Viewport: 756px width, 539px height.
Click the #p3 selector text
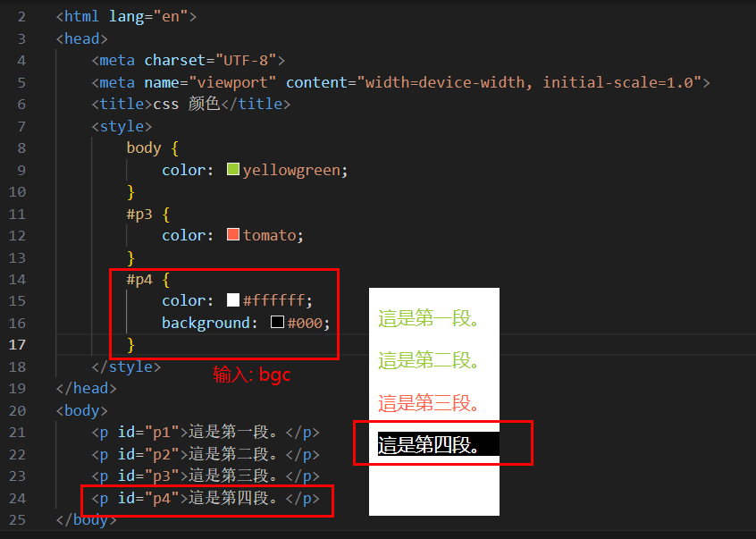[139, 214]
